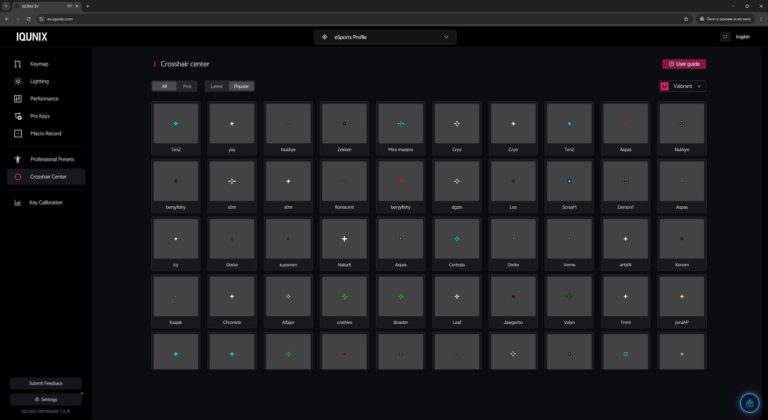Select the Chronicle crosshair
This screenshot has height=420, width=768.
232,301
